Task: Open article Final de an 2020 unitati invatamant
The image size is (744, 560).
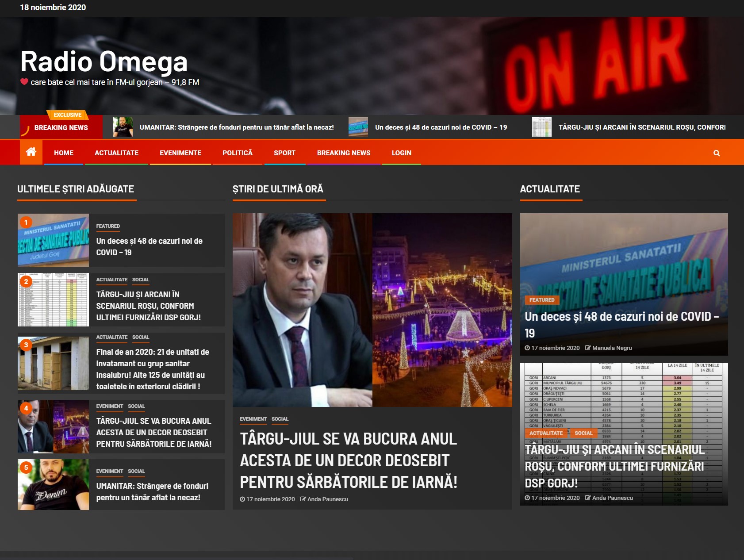Action: [153, 369]
